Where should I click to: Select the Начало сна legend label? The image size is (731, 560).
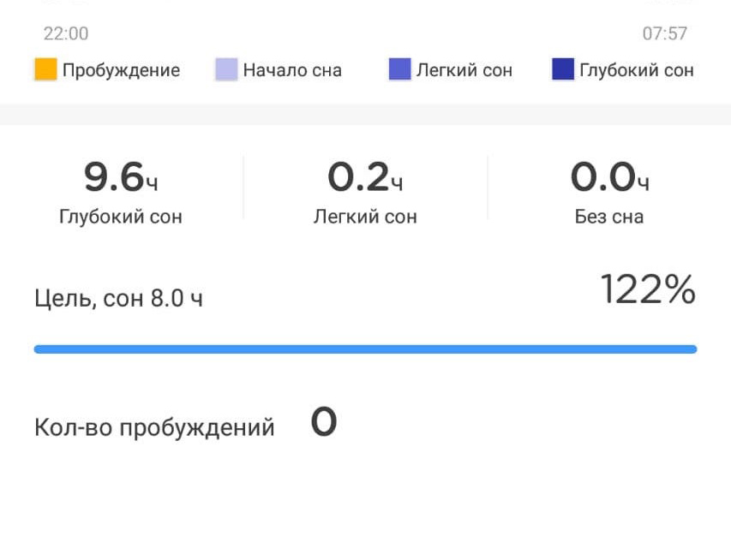pyautogui.click(x=292, y=70)
